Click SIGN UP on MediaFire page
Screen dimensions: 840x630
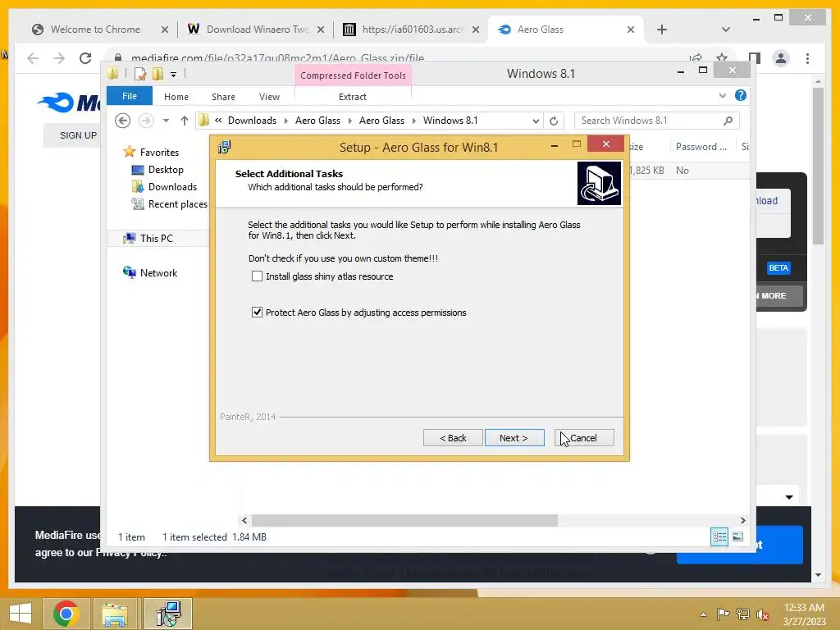click(78, 135)
